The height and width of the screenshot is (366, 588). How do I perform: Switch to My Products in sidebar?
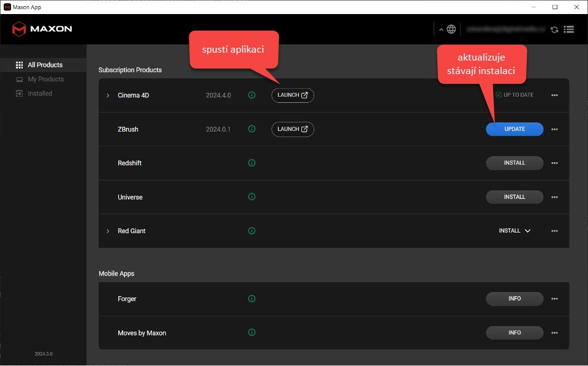tap(45, 79)
